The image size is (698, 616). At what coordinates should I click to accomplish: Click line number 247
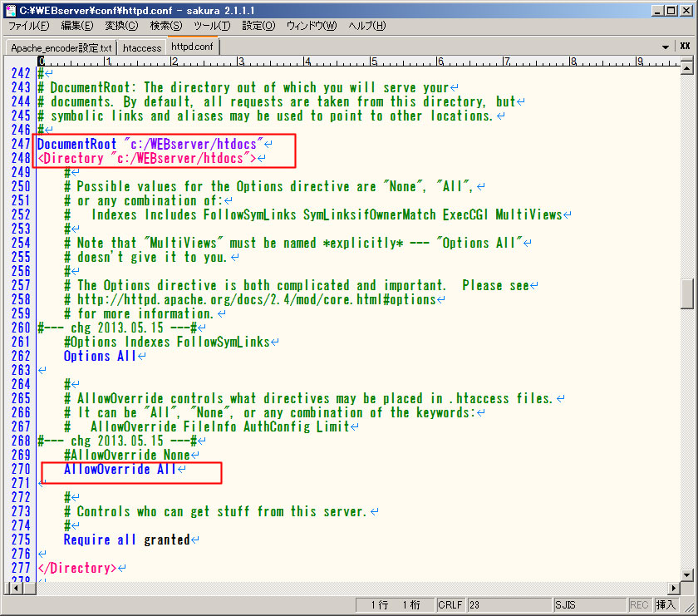(x=21, y=144)
